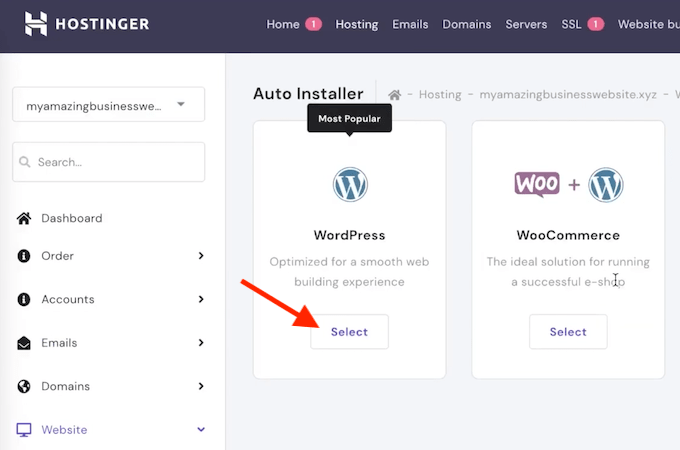Image resolution: width=680 pixels, height=450 pixels.
Task: Click the WooCommerce Woo logo
Action: (536, 184)
